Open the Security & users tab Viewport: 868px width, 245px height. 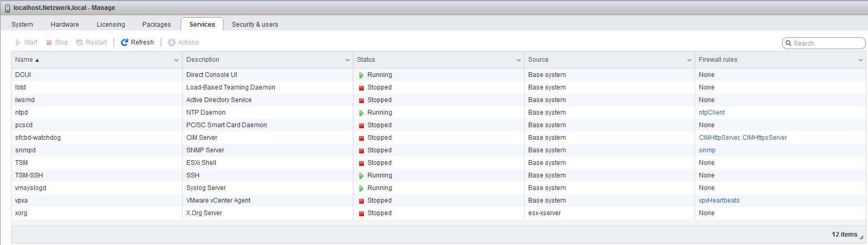pyautogui.click(x=255, y=25)
